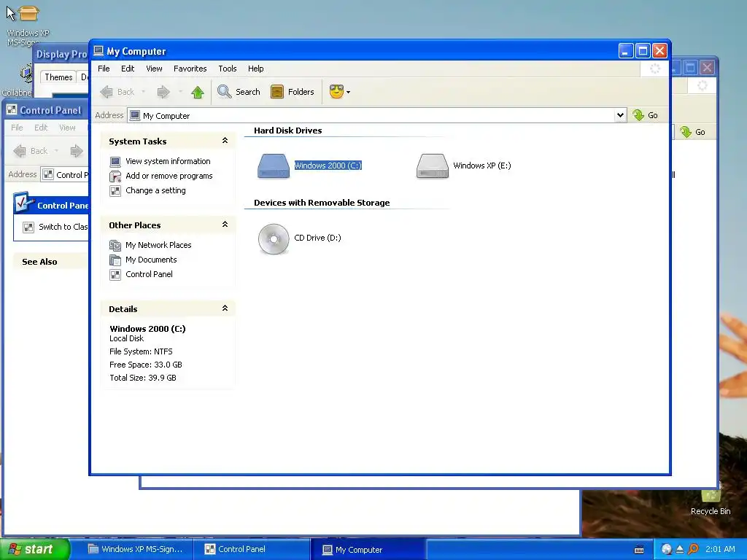Open the Forward history dropdown arrow

tap(180, 92)
